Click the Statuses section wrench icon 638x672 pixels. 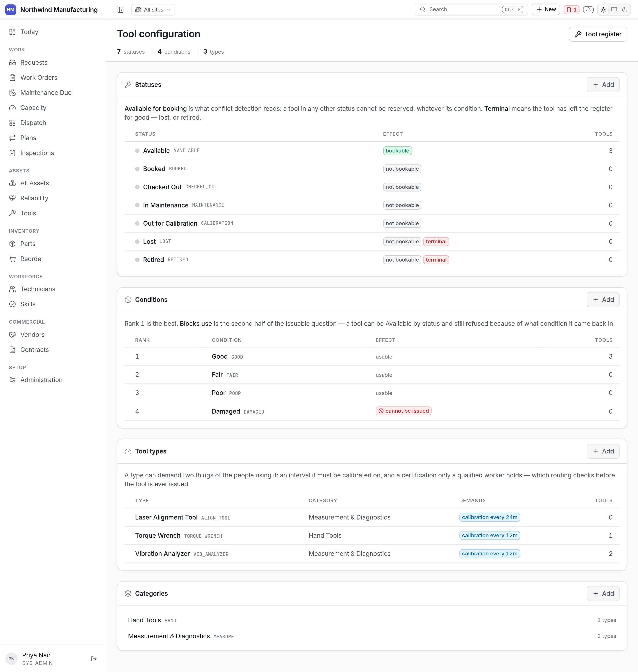(x=128, y=85)
